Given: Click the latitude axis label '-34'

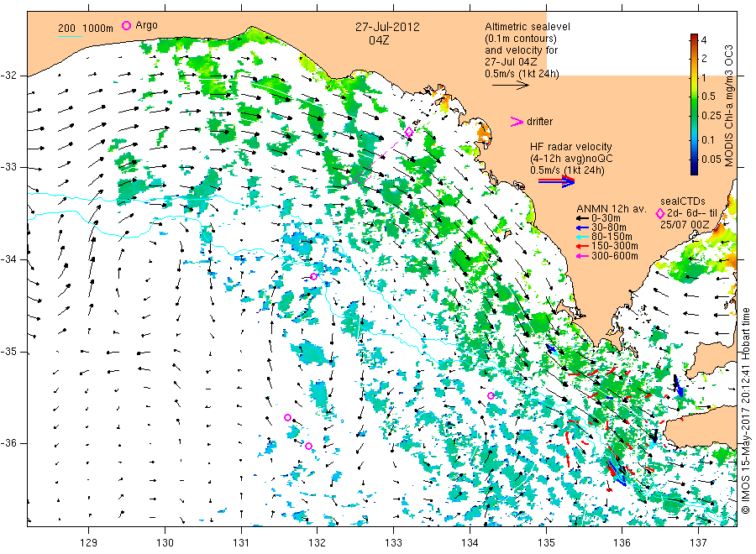Looking at the screenshot, I should click(9, 259).
